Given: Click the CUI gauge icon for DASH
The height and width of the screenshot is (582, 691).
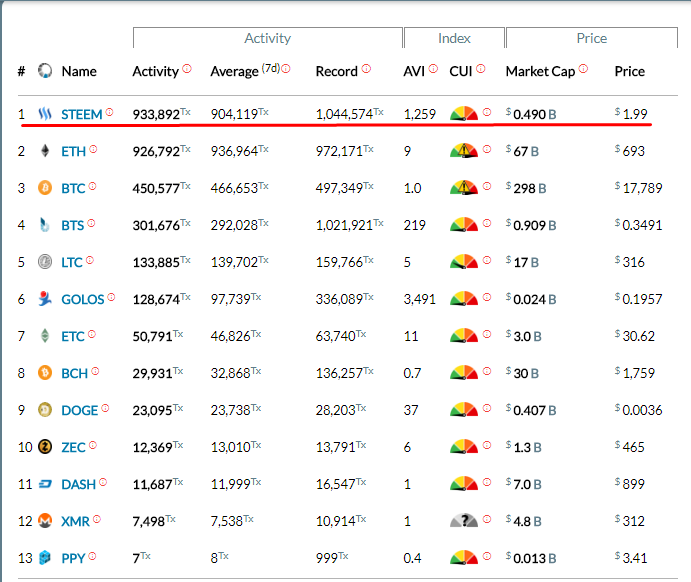Looking at the screenshot, I should [464, 483].
